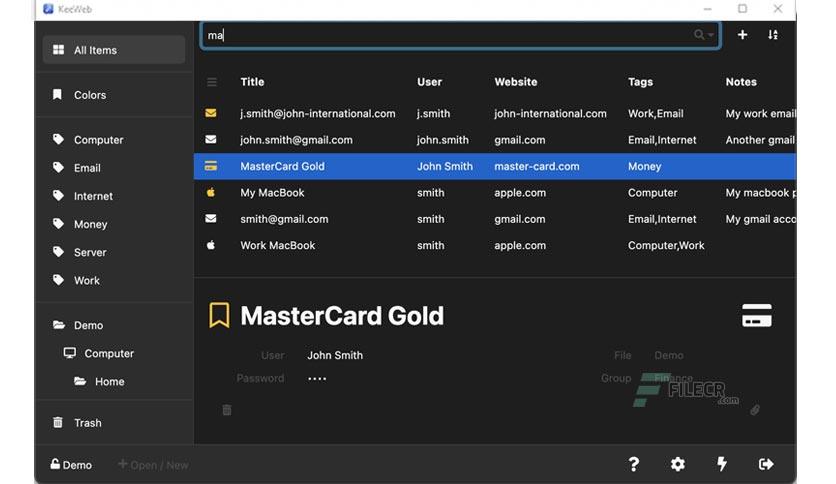The image size is (836, 484).
Task: Sort by the Title column header
Action: click(252, 82)
